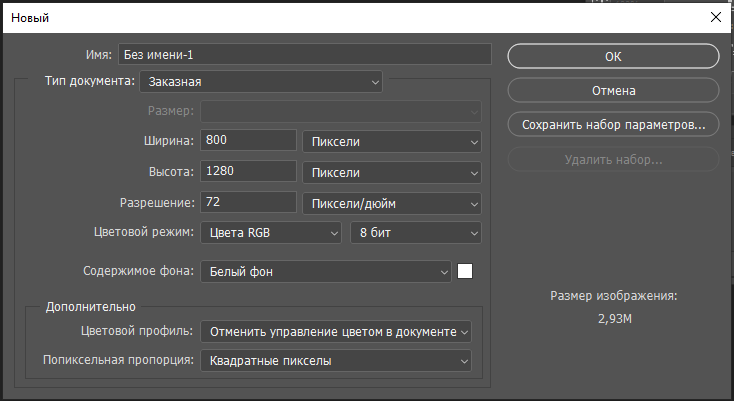This screenshot has height=401, width=734.
Task: Click the white background color swatch
Action: [465, 271]
